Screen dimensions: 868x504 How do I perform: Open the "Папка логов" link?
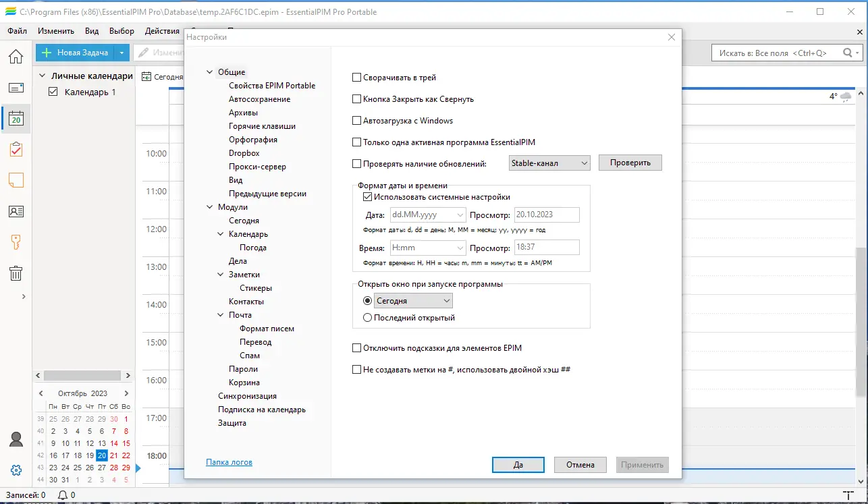[x=229, y=462]
